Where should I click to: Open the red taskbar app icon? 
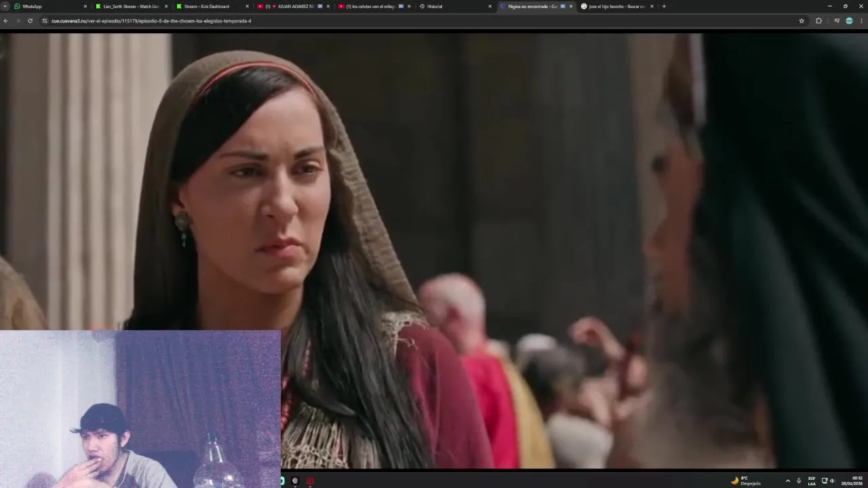click(x=310, y=481)
